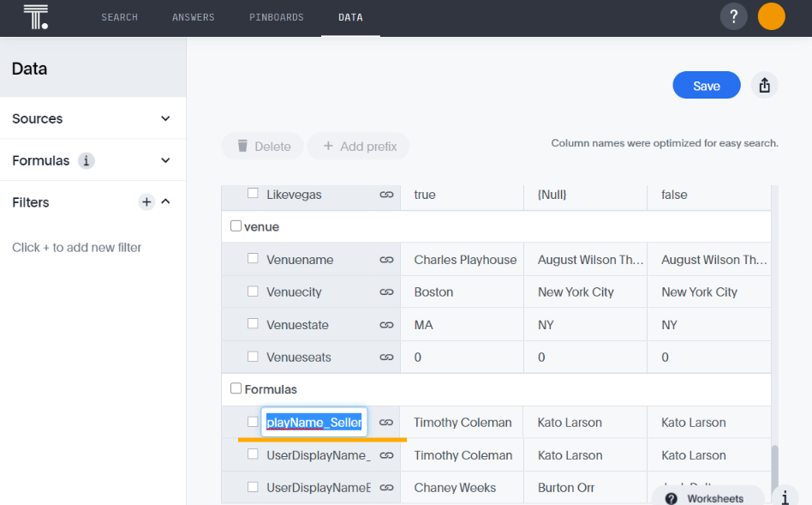The height and width of the screenshot is (505, 812).
Task: Click the playName_Seller rename input field
Action: point(314,422)
